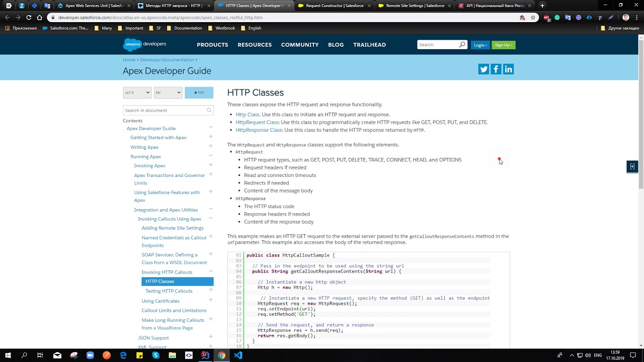
Task: Open Chrome profile avatar
Action: point(626,18)
